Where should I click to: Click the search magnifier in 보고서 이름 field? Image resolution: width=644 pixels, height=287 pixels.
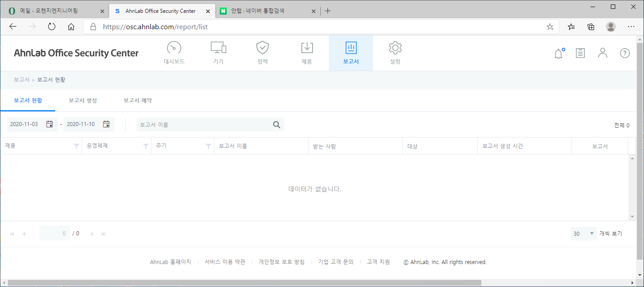[277, 124]
